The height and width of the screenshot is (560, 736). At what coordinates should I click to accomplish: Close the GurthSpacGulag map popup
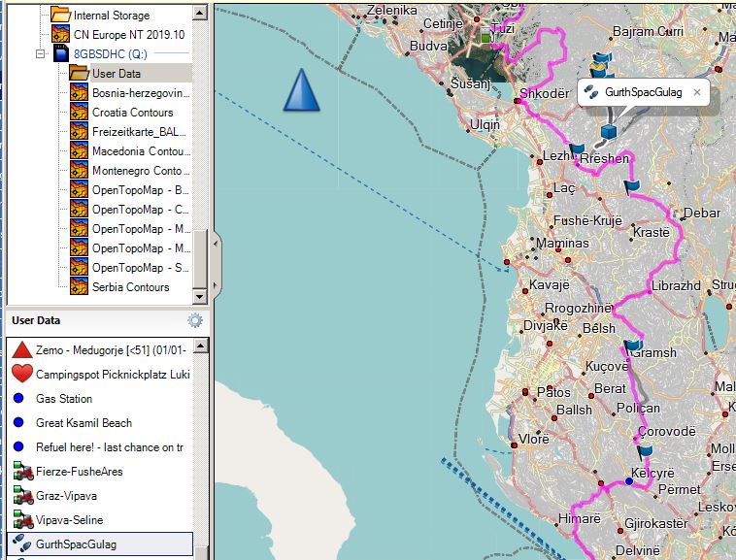[x=696, y=92]
